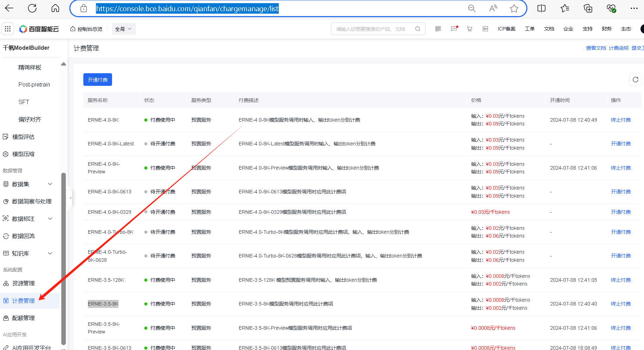Click the 服务名称 column header
This screenshot has width=644, height=350.
coord(98,100)
